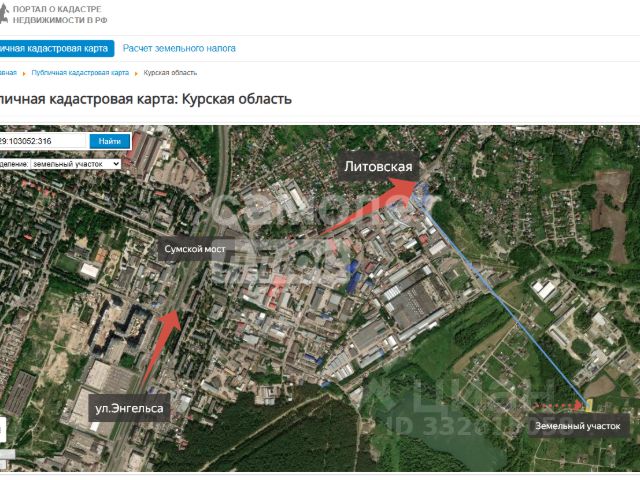
Task: Focus the cadastral number search field
Action: click(44, 141)
